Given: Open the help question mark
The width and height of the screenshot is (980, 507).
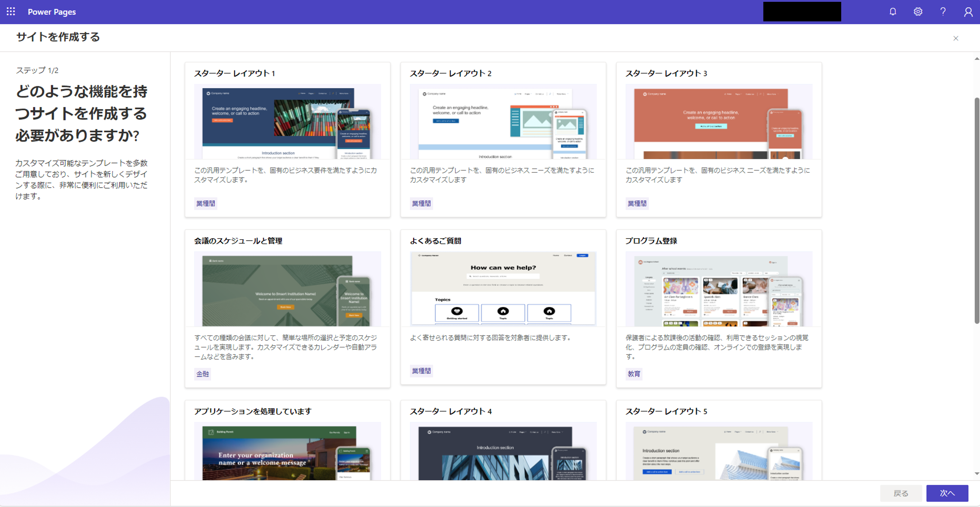Looking at the screenshot, I should pyautogui.click(x=943, y=12).
